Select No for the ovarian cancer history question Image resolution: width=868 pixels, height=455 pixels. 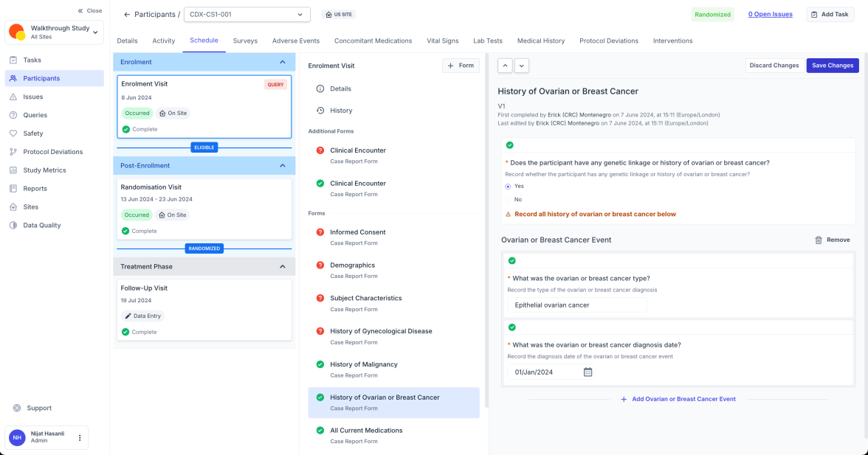click(507, 198)
